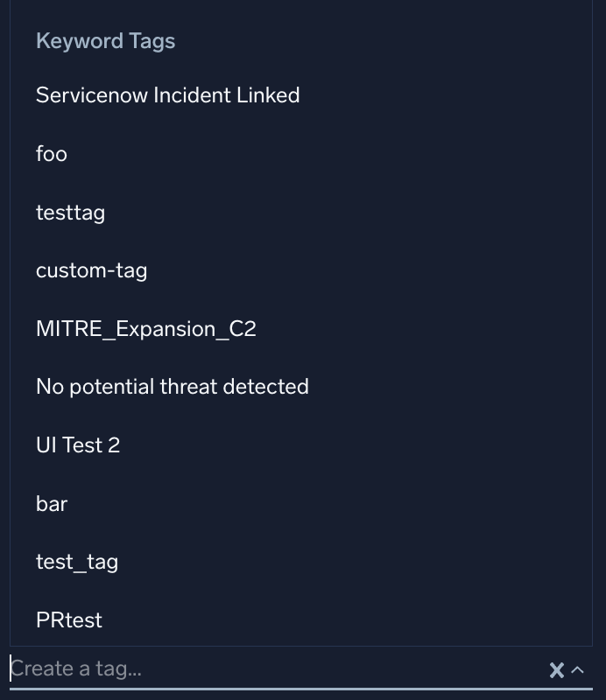Image resolution: width=606 pixels, height=700 pixels.
Task: Apply the 'custom-tag' keyword
Action: 91,270
